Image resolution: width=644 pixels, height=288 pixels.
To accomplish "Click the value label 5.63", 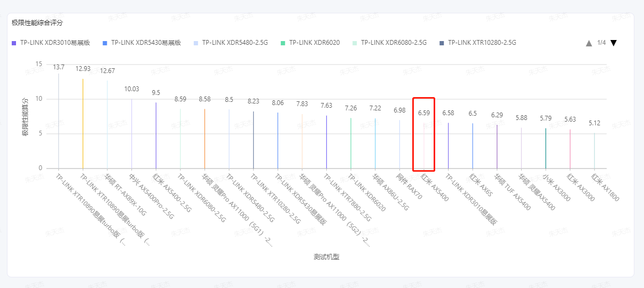I will coord(570,119).
